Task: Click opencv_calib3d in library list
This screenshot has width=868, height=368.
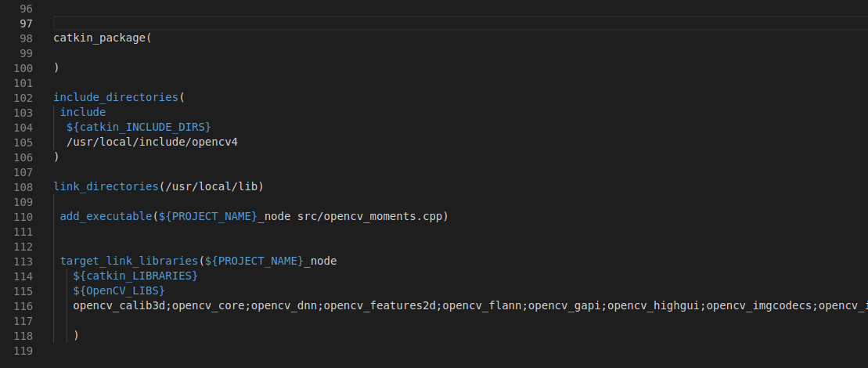Action: [119, 305]
